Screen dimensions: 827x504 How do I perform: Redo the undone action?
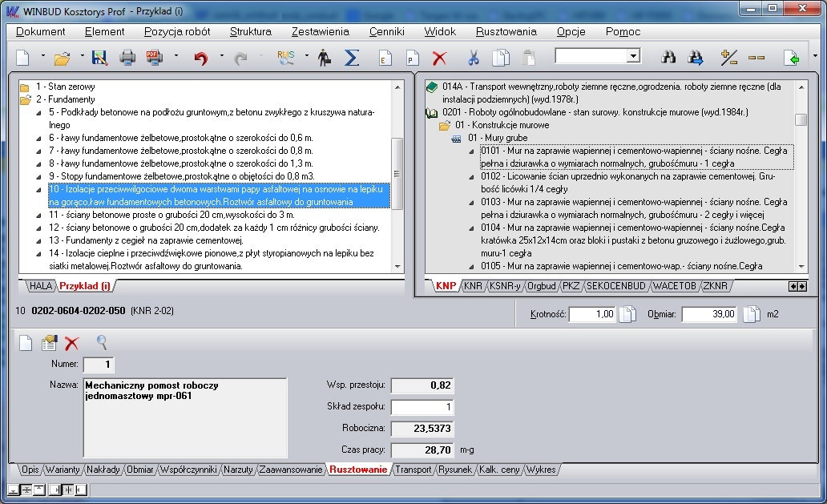240,58
